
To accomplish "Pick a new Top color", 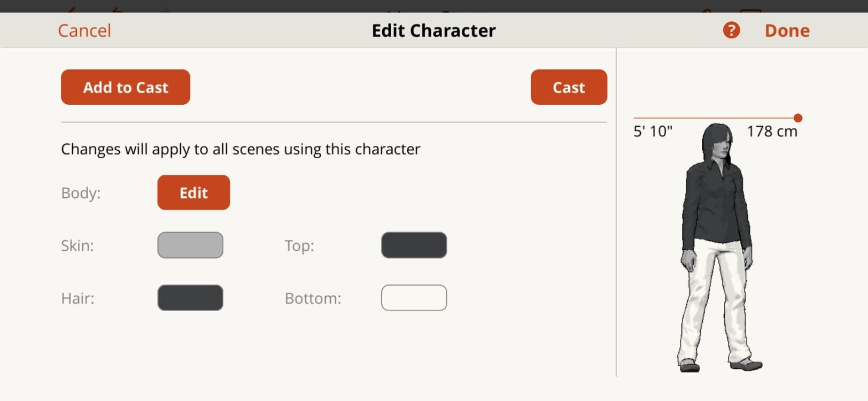I will click(x=414, y=245).
